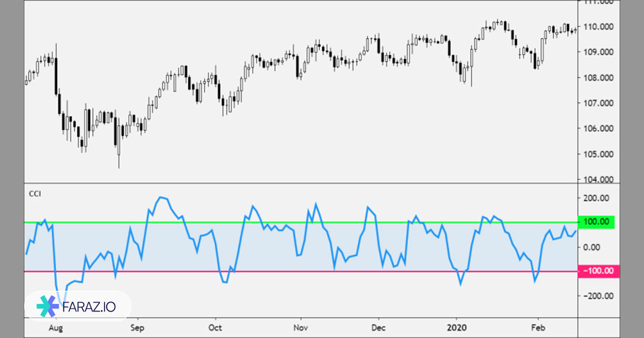
Task: Select the Dec time axis marker
Action: coord(379,327)
